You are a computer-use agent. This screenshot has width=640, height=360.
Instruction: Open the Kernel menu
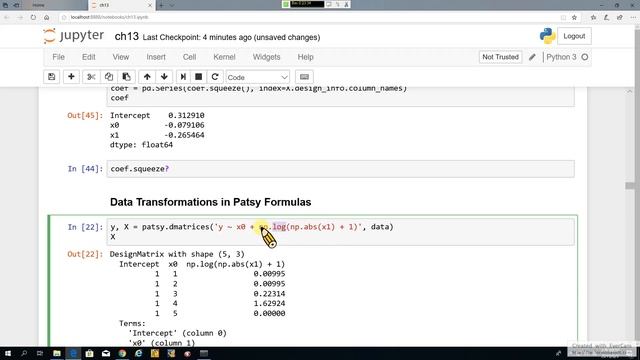tap(224, 57)
